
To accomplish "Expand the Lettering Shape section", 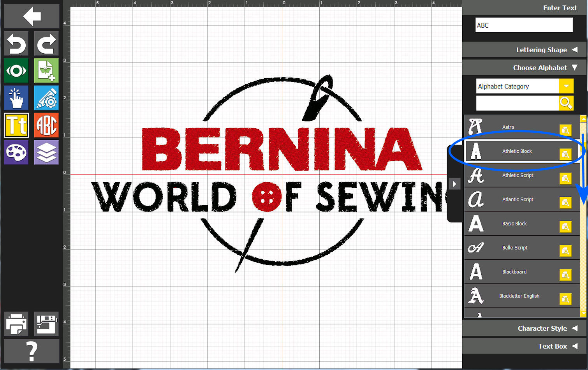I will tap(525, 50).
